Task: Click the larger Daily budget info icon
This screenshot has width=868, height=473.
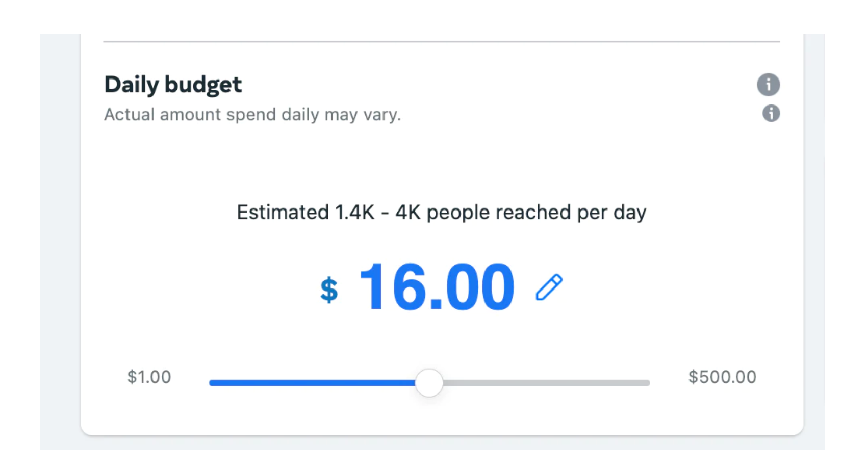Action: click(x=768, y=85)
